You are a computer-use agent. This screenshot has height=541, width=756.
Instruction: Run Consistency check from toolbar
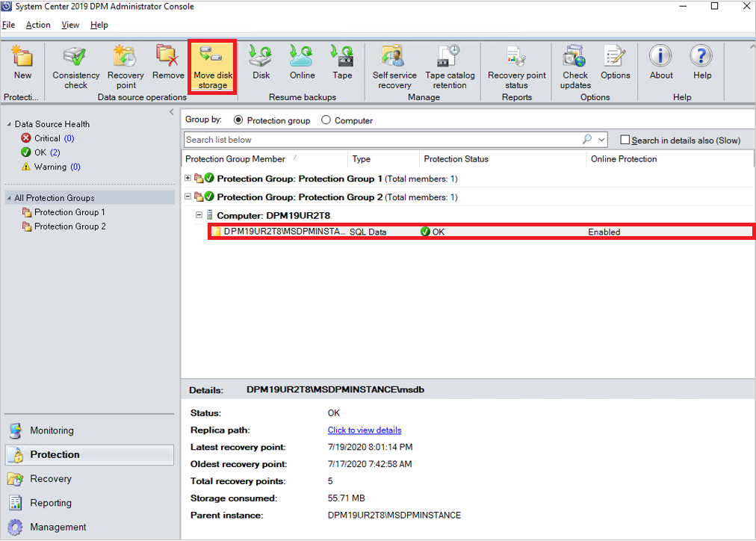(x=75, y=67)
